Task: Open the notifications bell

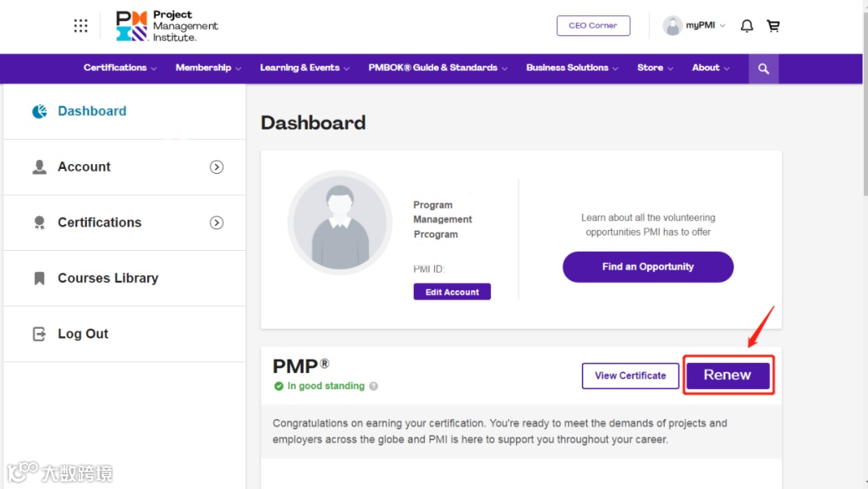Action: click(747, 26)
